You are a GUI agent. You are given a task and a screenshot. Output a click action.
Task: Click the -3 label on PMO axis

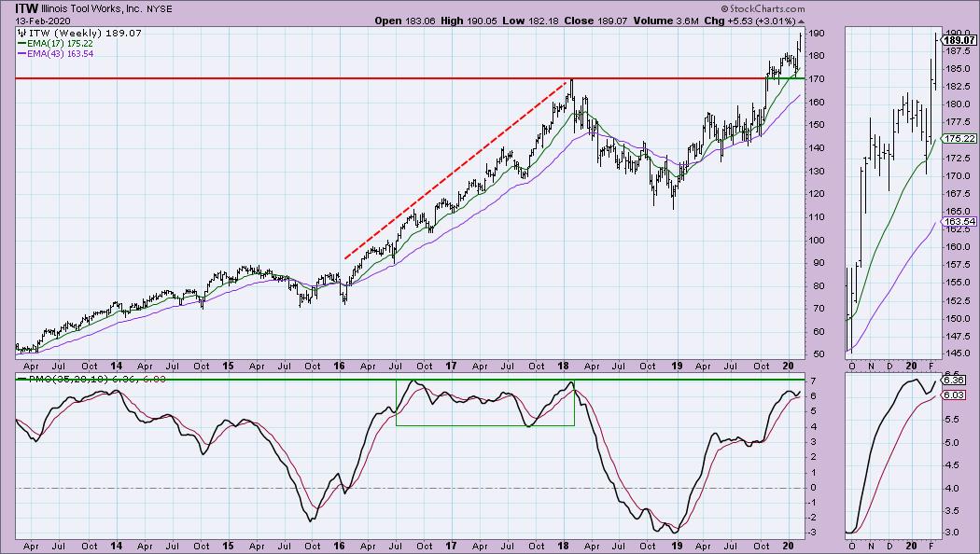tap(813, 533)
